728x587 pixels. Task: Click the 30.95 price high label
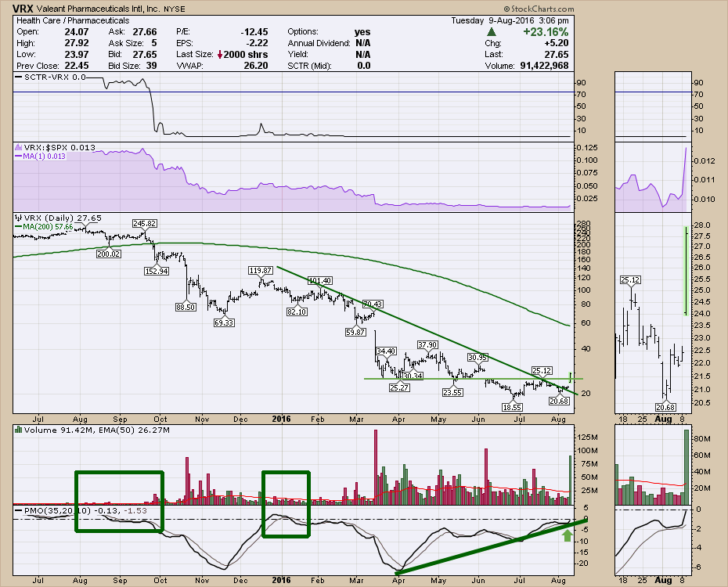click(x=478, y=358)
